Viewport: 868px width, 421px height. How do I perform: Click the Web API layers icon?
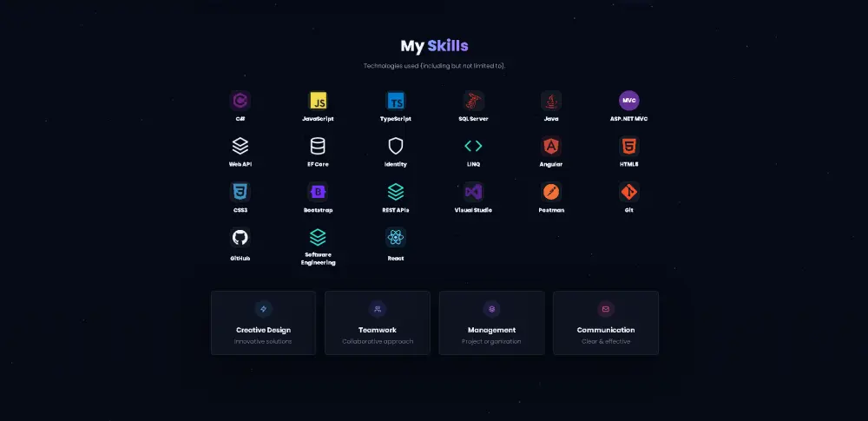pos(240,146)
